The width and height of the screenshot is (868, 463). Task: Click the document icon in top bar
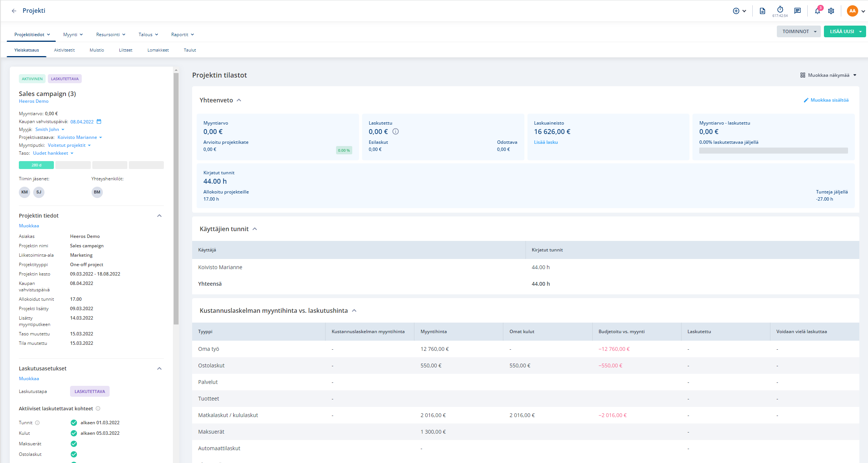tap(762, 11)
